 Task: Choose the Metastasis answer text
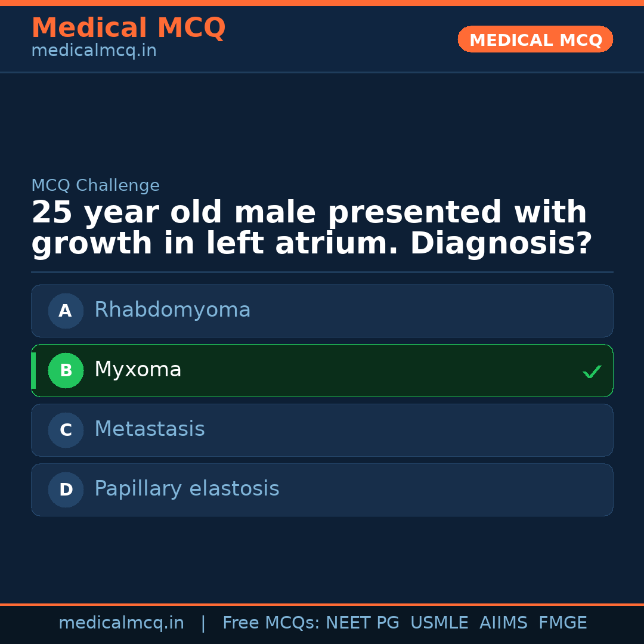coord(150,429)
